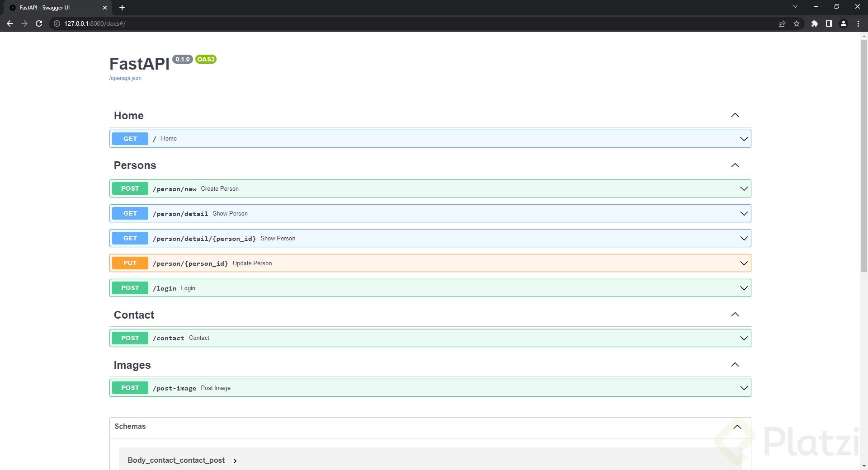
Task: Click the FastAPI page title
Action: (x=139, y=64)
